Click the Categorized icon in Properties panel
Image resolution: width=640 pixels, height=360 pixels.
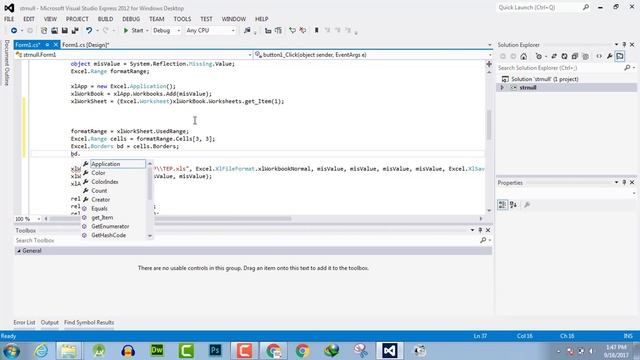(x=502, y=205)
